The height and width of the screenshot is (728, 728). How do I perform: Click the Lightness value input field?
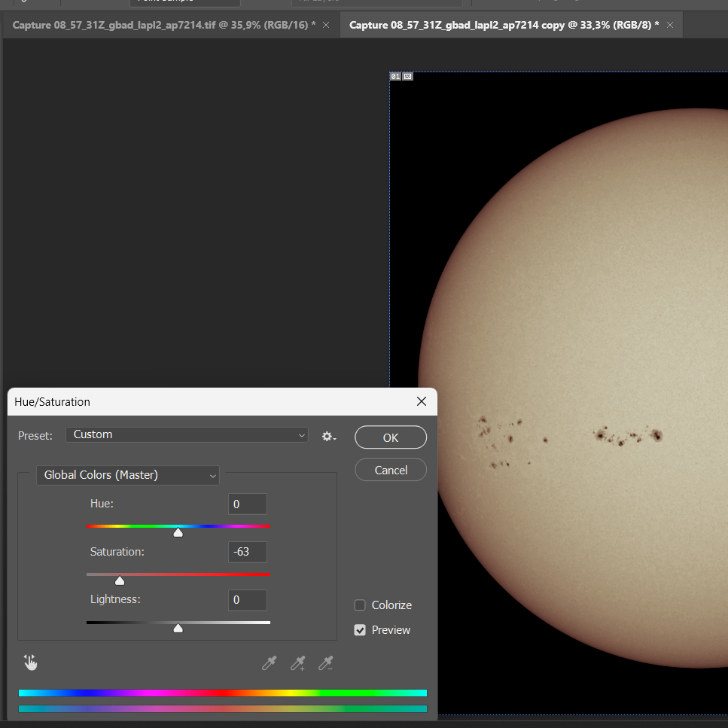(x=248, y=600)
